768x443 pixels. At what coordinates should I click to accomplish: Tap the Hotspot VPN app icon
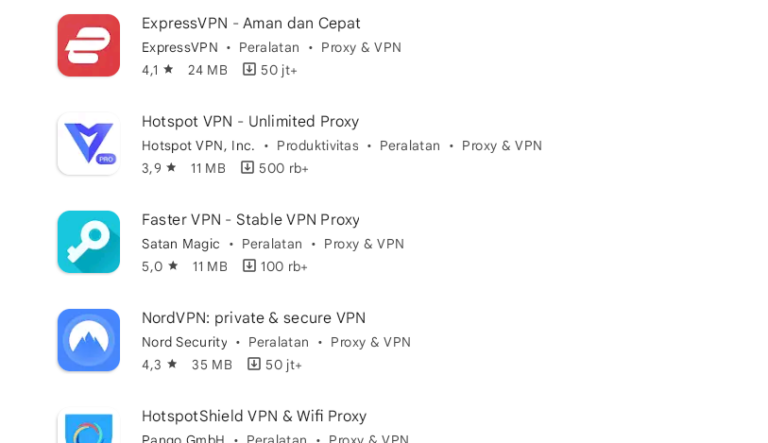(x=88, y=144)
